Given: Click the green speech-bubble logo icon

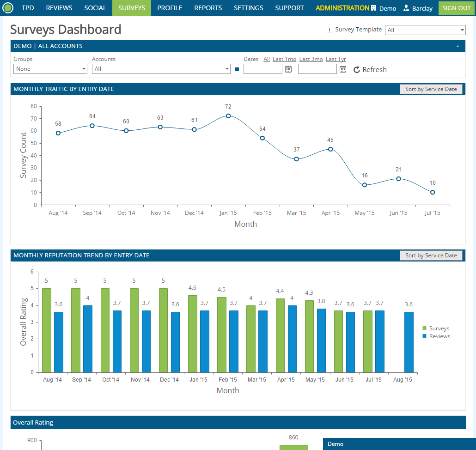Looking at the screenshot, I should (7, 8).
